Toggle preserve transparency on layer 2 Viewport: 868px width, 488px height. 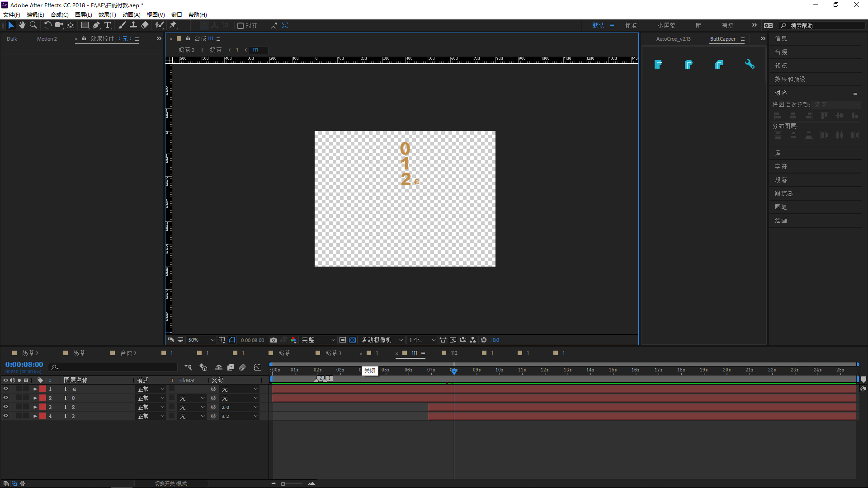click(172, 398)
